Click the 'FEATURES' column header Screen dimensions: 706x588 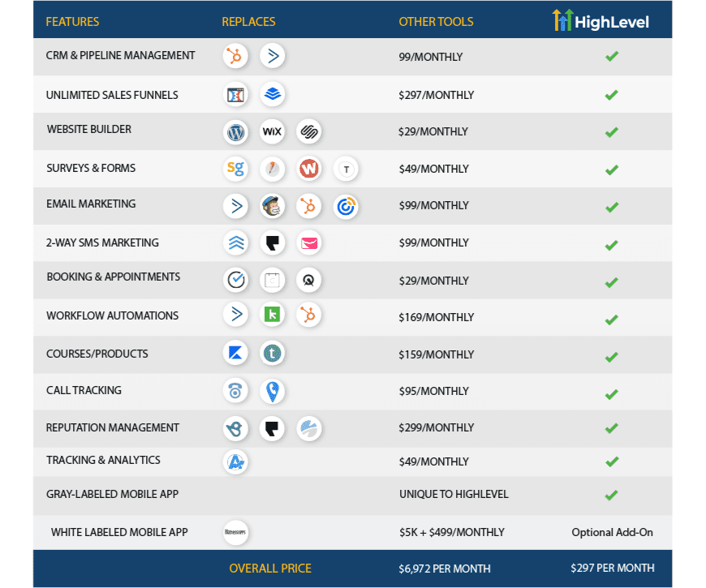[x=72, y=22]
